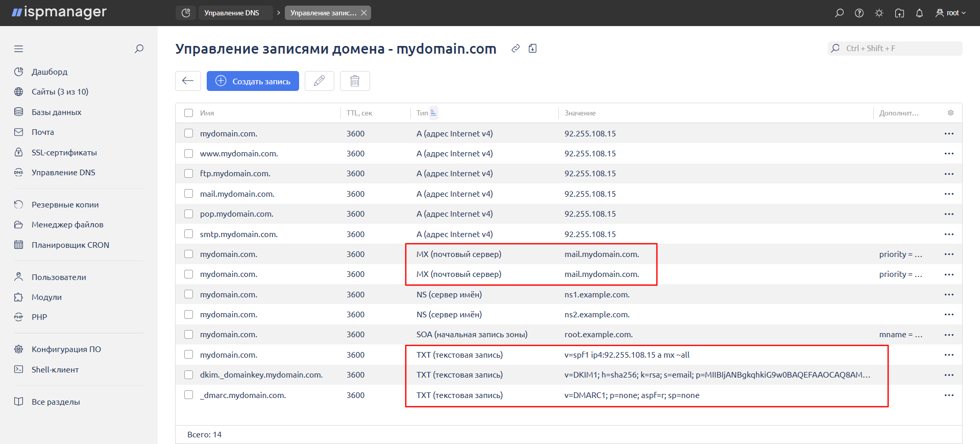Select the _dmarc.mydomain.com. row checkbox

(x=189, y=395)
